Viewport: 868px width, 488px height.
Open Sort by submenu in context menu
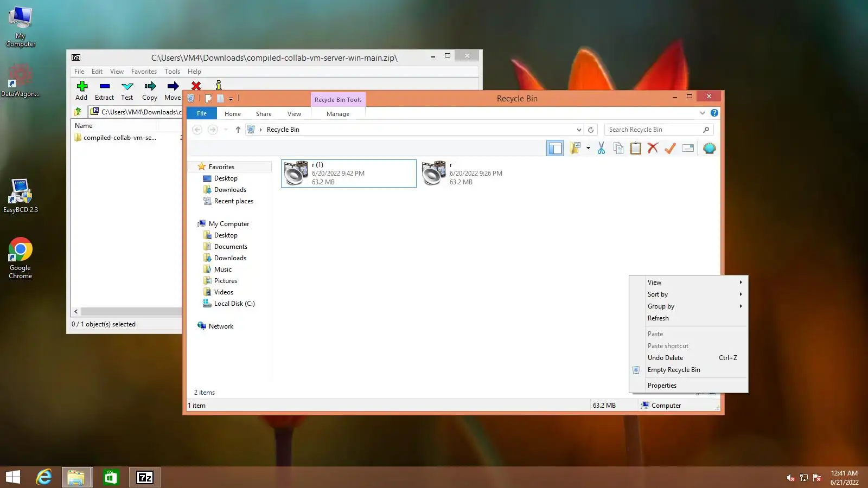point(688,294)
